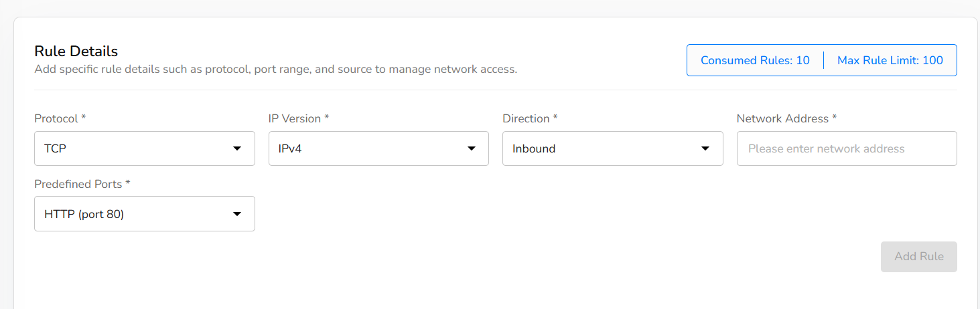This screenshot has width=980, height=309.
Task: Click the IP Version field label
Action: point(298,118)
